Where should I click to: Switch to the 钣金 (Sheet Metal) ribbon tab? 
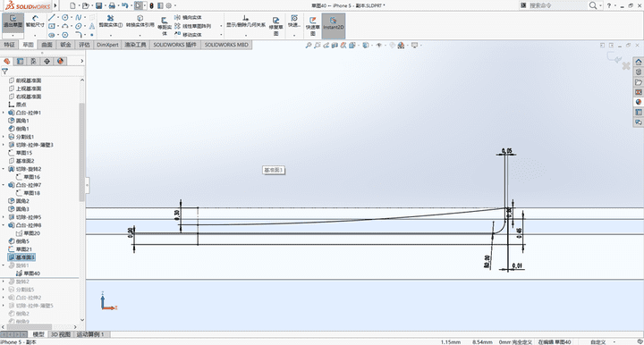(65, 45)
